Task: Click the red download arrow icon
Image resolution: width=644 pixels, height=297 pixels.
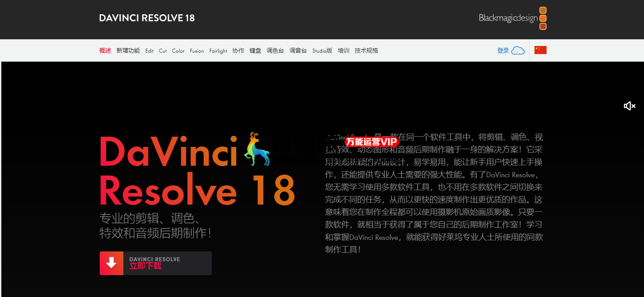Action: coord(111,263)
